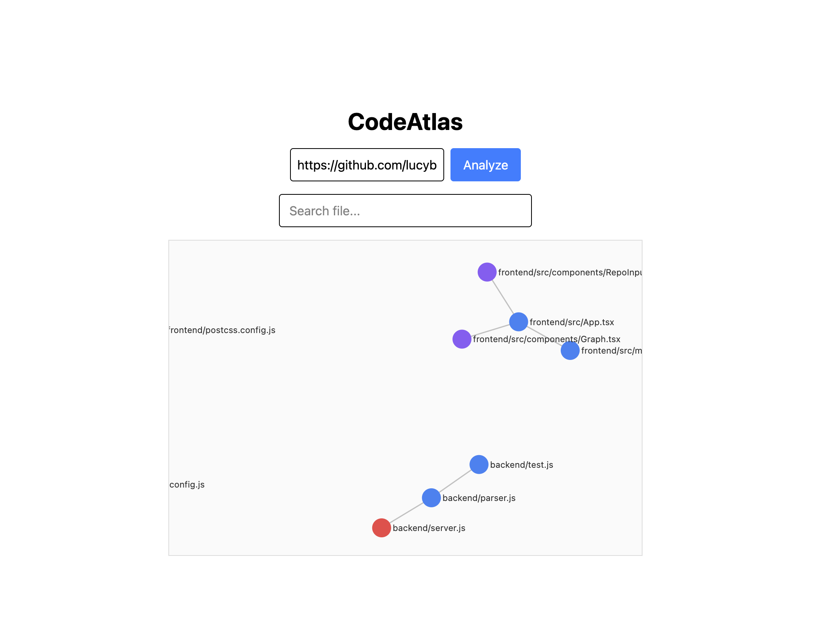Click the GitHub URL input field
Screen dimensions: 833x644
tap(367, 165)
